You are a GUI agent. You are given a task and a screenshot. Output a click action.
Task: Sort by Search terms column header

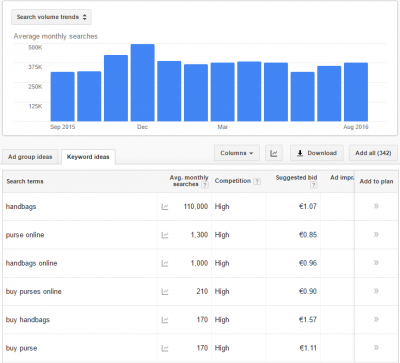point(25,181)
